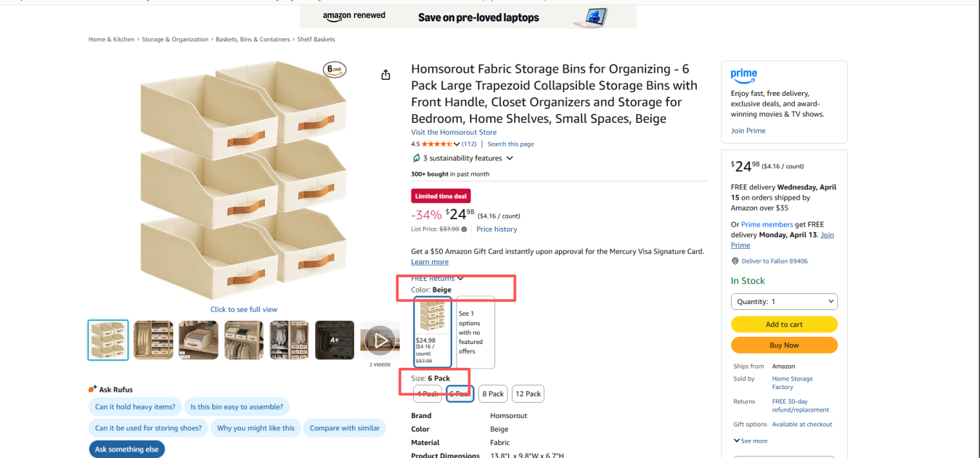Click the green sustainability leaf icon
This screenshot has width=980, height=458.
(x=416, y=158)
